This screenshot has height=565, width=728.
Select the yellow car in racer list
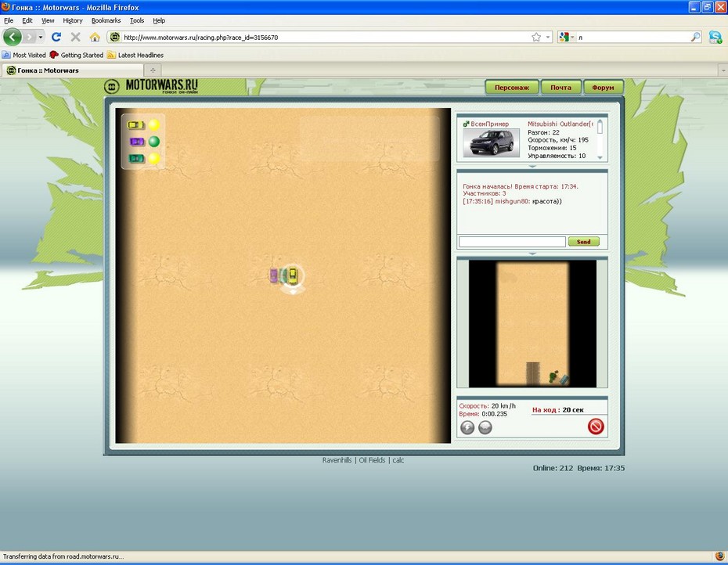[x=136, y=124]
